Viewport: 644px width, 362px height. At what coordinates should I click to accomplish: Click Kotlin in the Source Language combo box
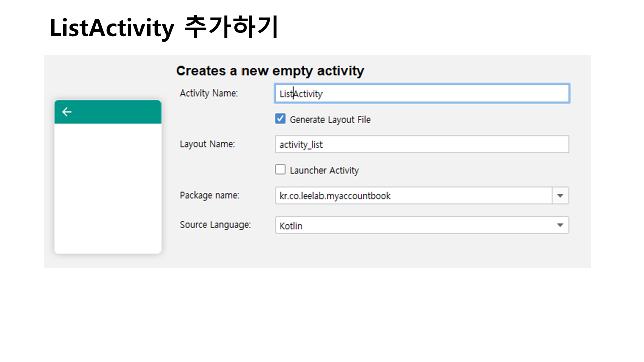tap(291, 226)
